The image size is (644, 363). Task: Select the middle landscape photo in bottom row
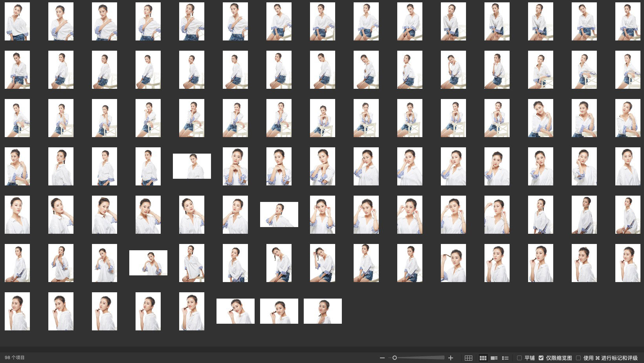click(279, 311)
